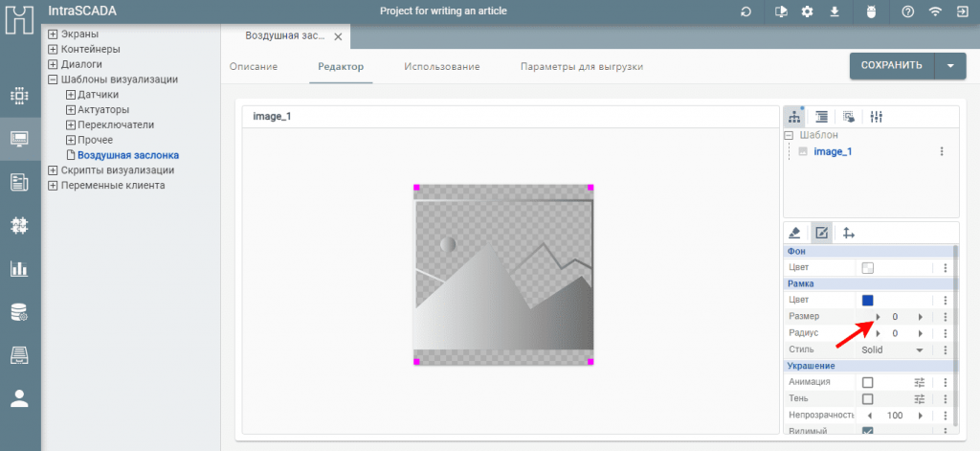Select Воздушная заслонка in the tree
The height and width of the screenshot is (451, 980).
coord(128,155)
